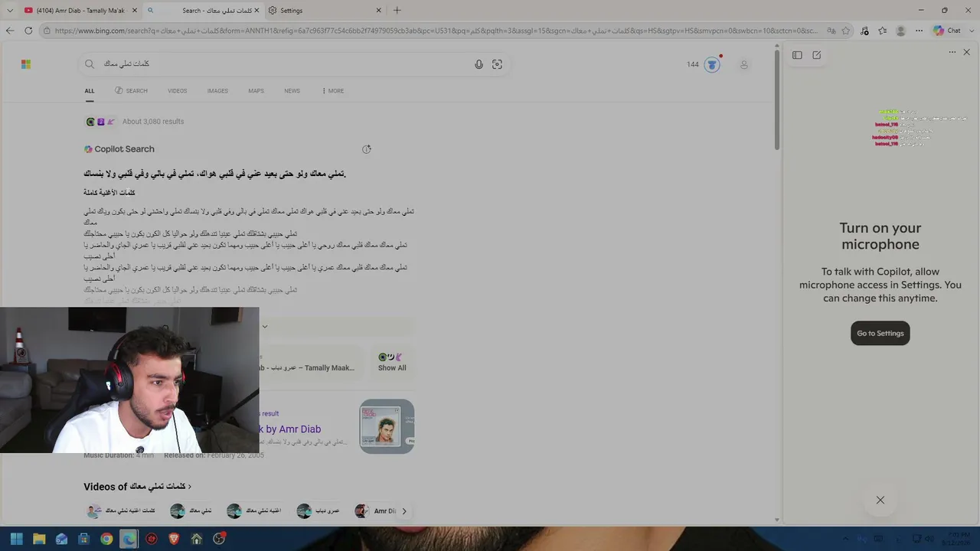The width and height of the screenshot is (980, 551).
Task: Click the Bing page vertical scrollbar
Action: coord(777,99)
